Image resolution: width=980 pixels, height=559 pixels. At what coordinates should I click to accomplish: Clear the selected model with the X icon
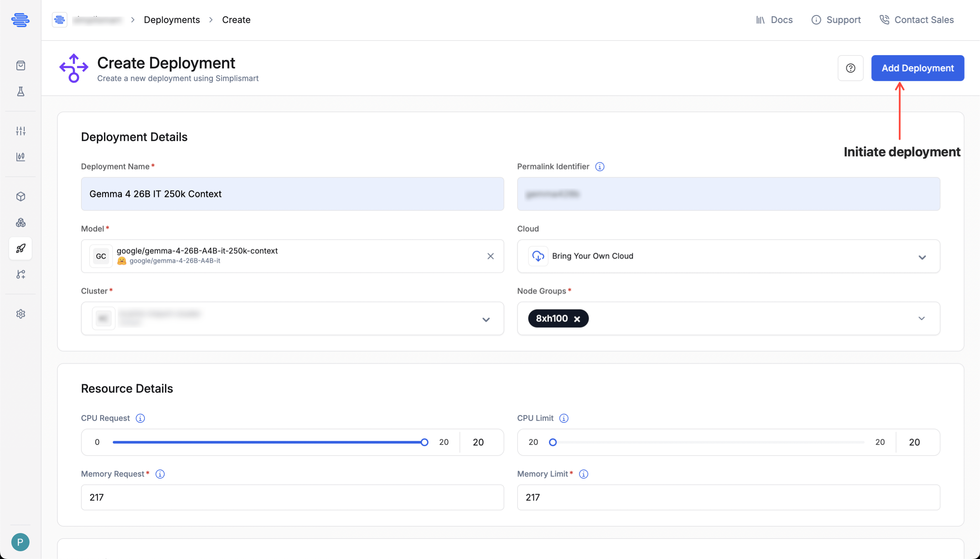tap(490, 256)
